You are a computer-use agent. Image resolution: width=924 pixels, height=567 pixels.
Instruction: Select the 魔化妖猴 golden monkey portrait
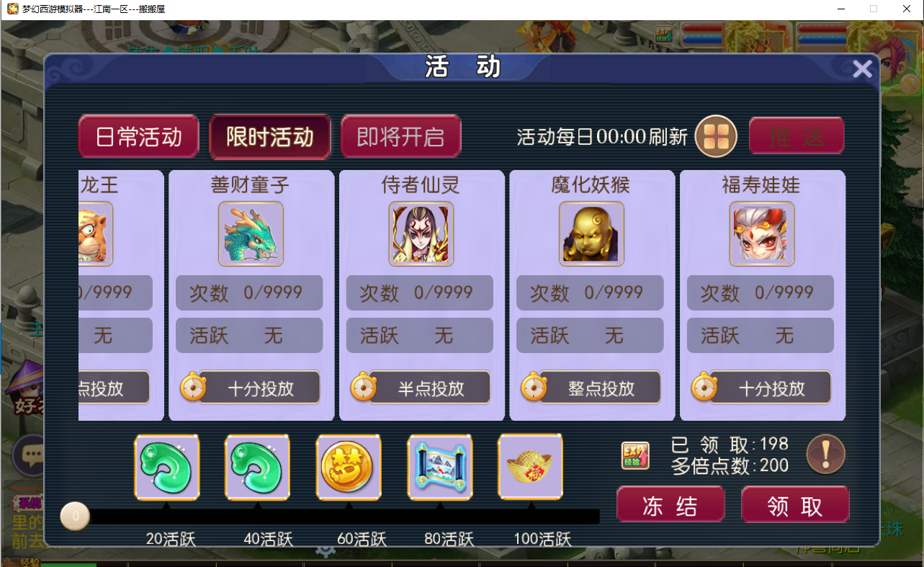tap(591, 233)
